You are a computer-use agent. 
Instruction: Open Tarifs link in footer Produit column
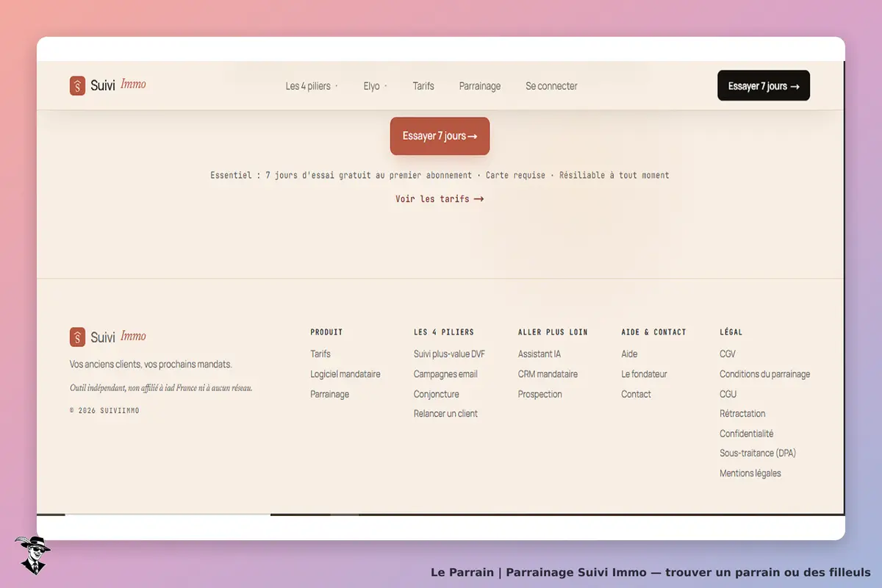pos(320,354)
